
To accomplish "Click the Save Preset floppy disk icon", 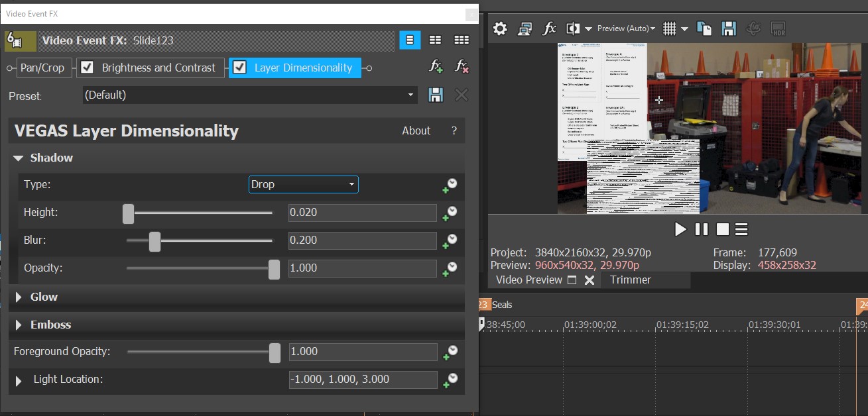I will point(436,95).
